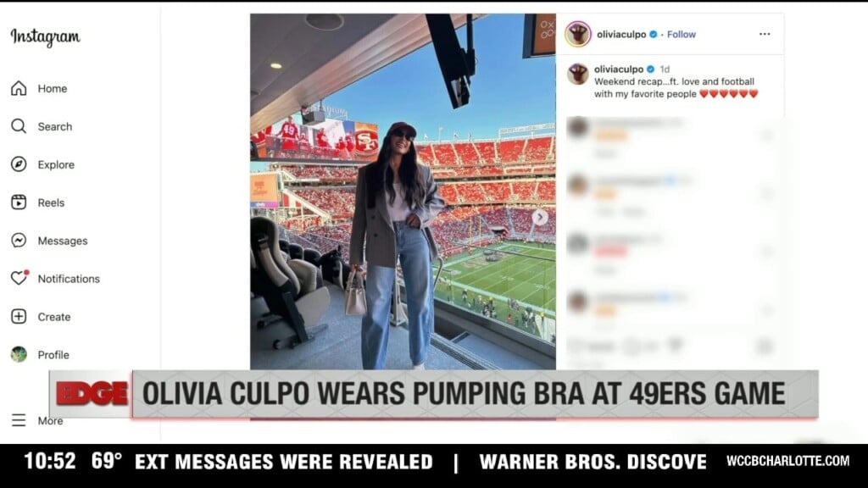868x488 pixels.
Task: Open the Home icon in sidebar
Action: point(19,88)
